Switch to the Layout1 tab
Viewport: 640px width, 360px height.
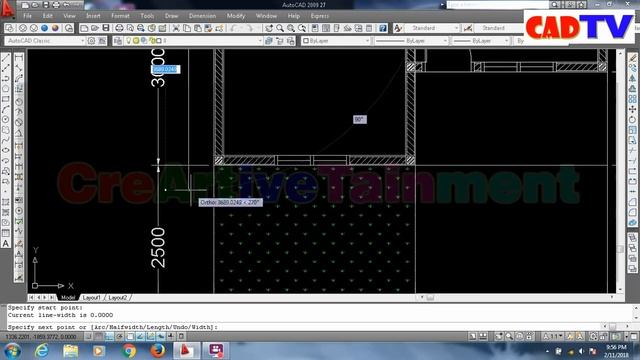click(91, 298)
